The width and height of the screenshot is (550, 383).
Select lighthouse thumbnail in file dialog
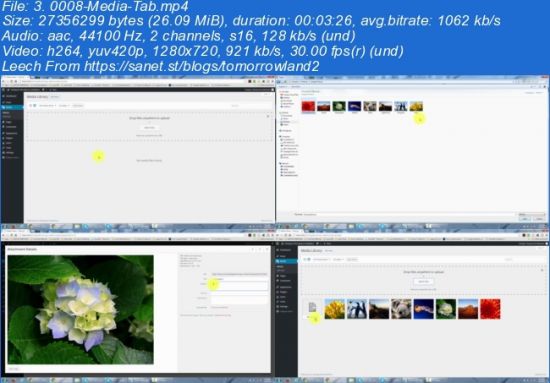click(x=385, y=107)
